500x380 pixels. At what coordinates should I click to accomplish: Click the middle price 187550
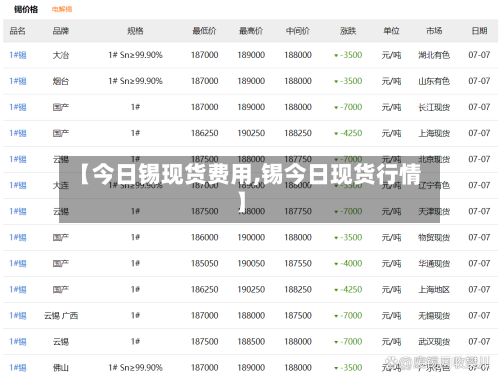[x=298, y=263]
